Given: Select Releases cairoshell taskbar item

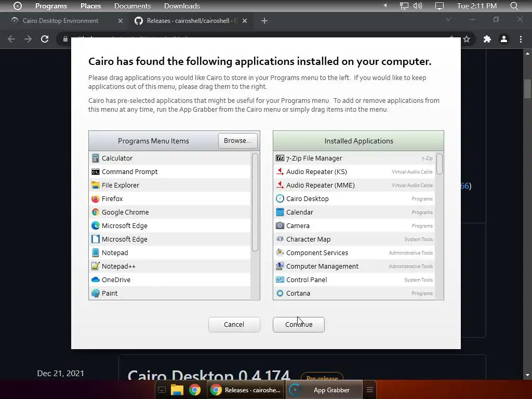Looking at the screenshot, I should (x=246, y=390).
